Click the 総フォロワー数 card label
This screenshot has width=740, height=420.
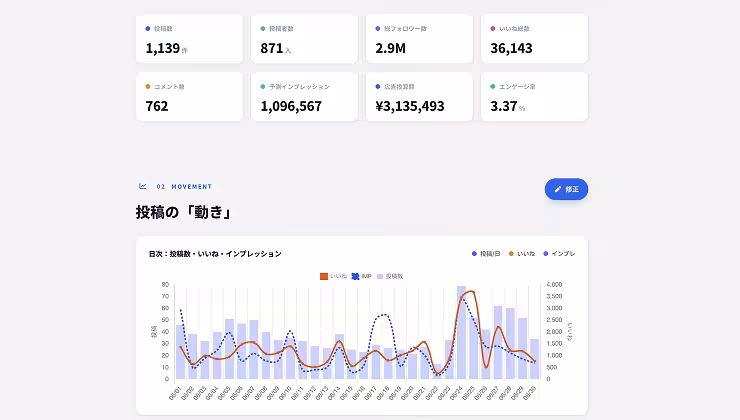[405, 29]
